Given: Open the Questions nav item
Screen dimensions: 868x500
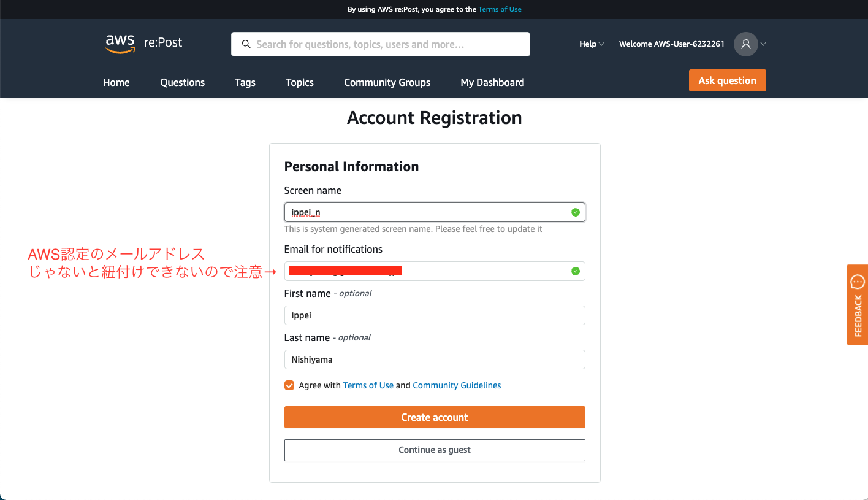Looking at the screenshot, I should click(x=183, y=82).
